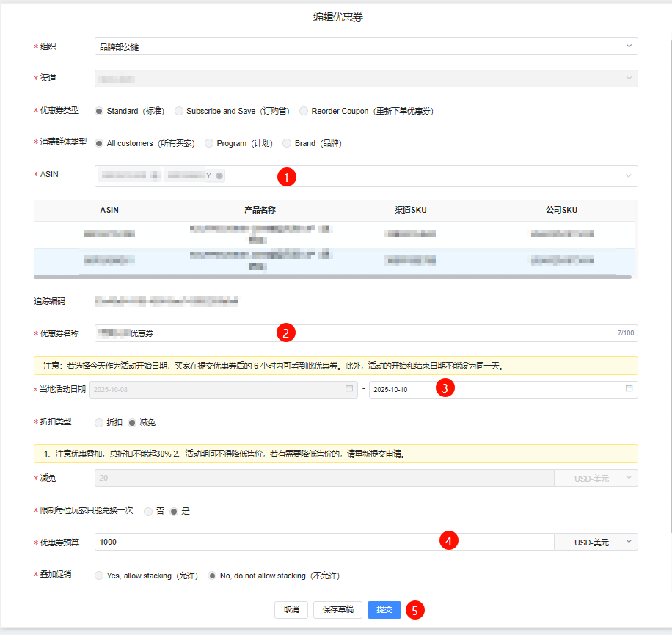Click the 保存草稿 save draft button
The width and height of the screenshot is (672, 635).
pyautogui.click(x=338, y=610)
